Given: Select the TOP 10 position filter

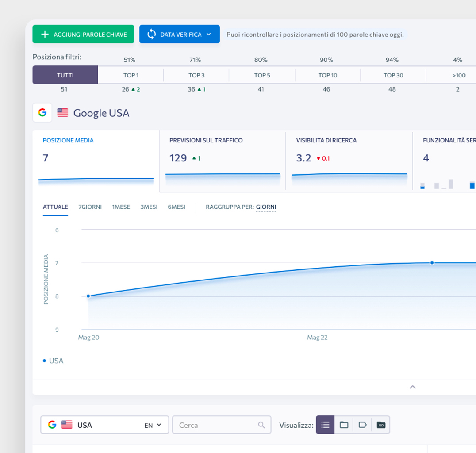Looking at the screenshot, I should [x=327, y=75].
